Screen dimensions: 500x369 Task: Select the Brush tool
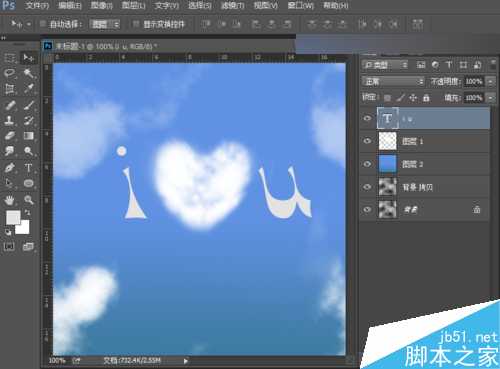[28, 105]
